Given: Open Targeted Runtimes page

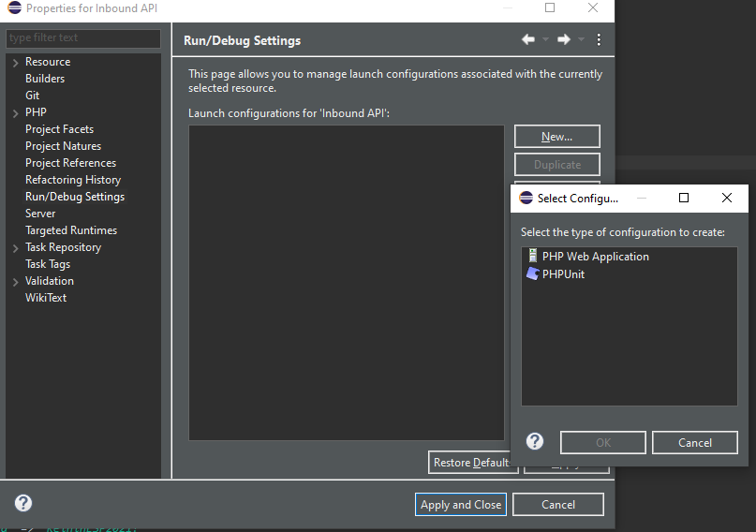Looking at the screenshot, I should pos(71,230).
